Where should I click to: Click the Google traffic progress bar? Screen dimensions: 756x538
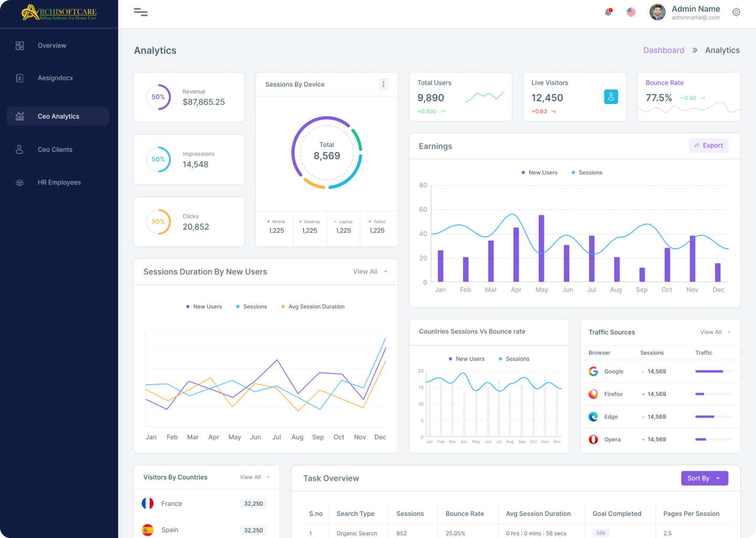(x=713, y=371)
